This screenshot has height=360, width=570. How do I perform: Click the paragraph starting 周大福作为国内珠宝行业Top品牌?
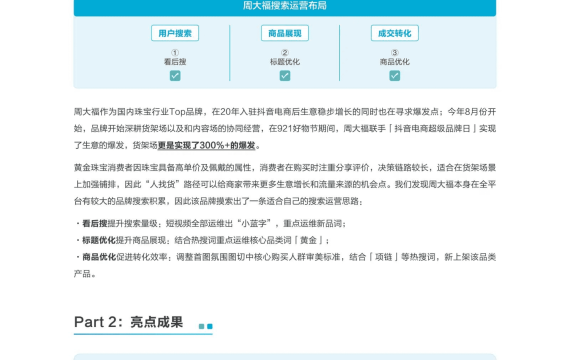click(x=285, y=128)
